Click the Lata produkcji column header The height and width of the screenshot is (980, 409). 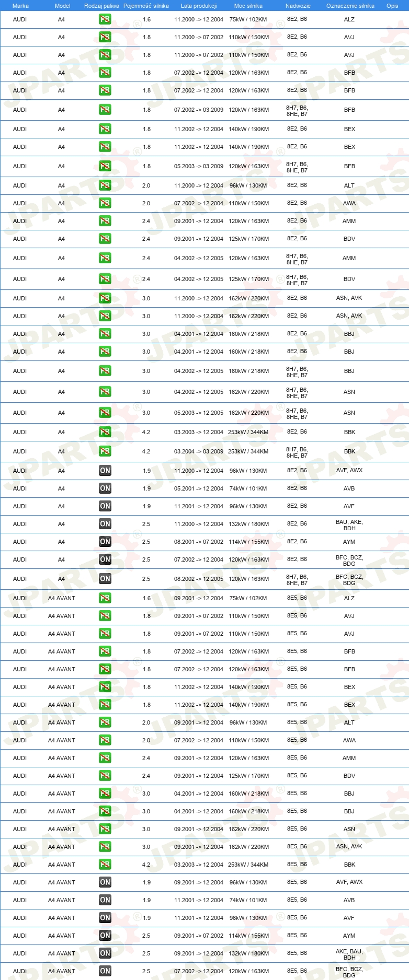click(199, 6)
